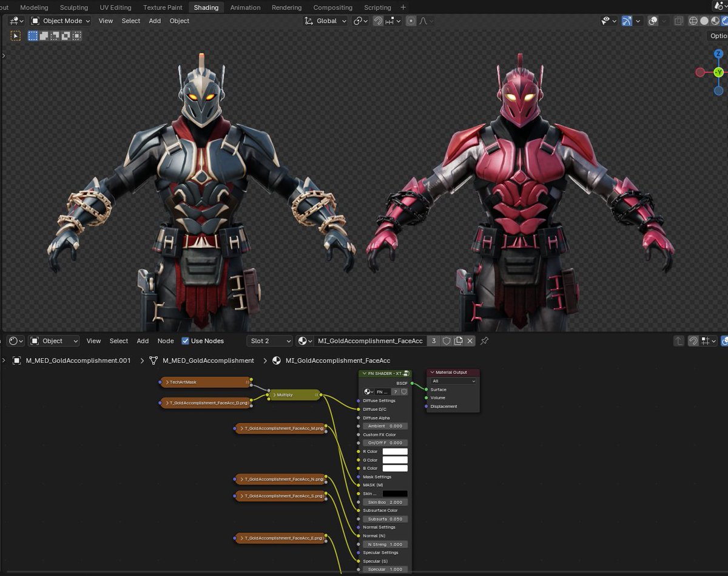Toggle the node editor pin icon
The image size is (728, 576).
point(484,341)
